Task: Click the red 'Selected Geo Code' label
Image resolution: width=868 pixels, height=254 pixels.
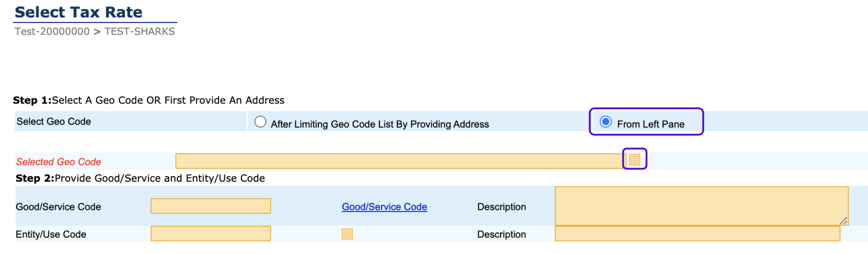Action: [59, 162]
